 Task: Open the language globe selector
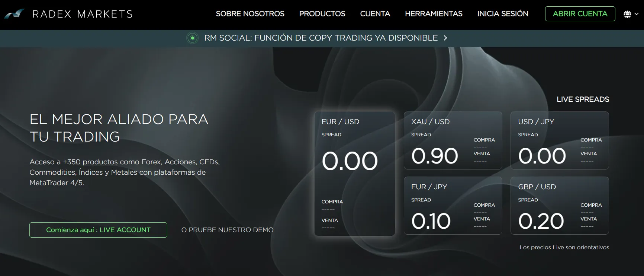pos(627,14)
